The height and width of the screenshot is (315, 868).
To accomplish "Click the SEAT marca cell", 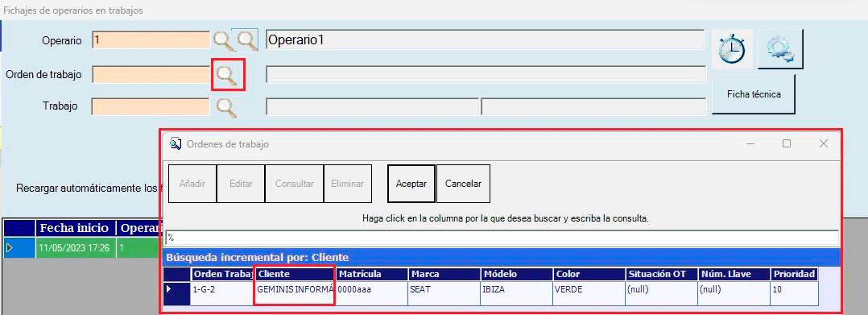I will (444, 293).
